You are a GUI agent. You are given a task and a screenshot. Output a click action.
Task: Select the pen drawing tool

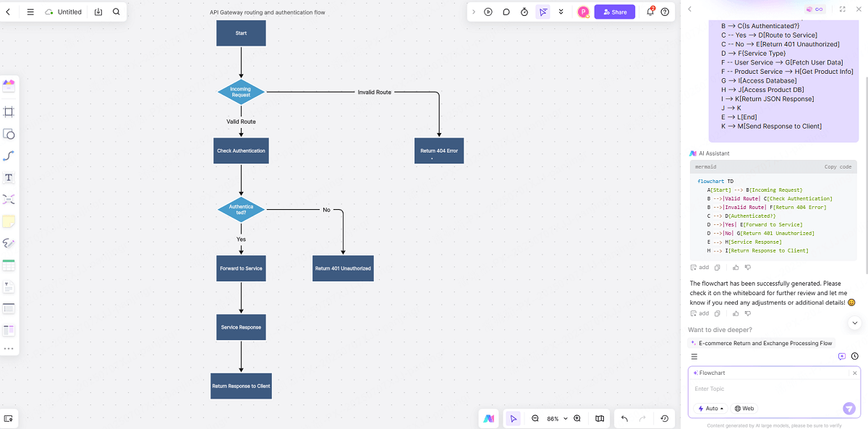pos(9,243)
